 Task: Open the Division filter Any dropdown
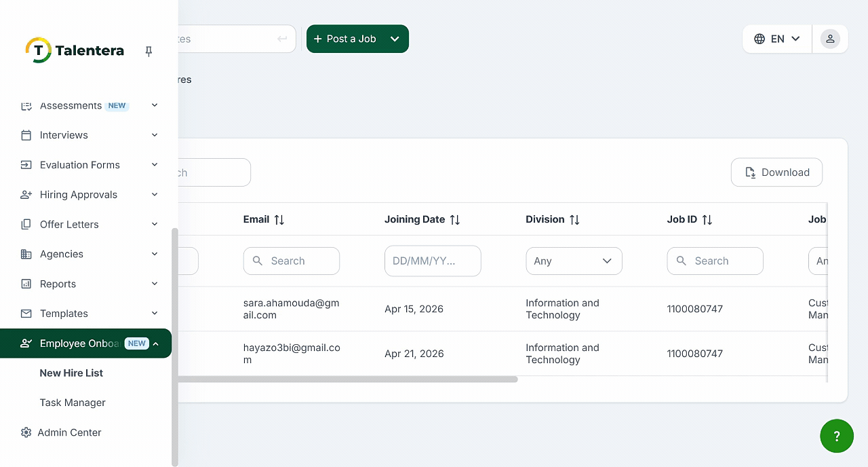(574, 261)
